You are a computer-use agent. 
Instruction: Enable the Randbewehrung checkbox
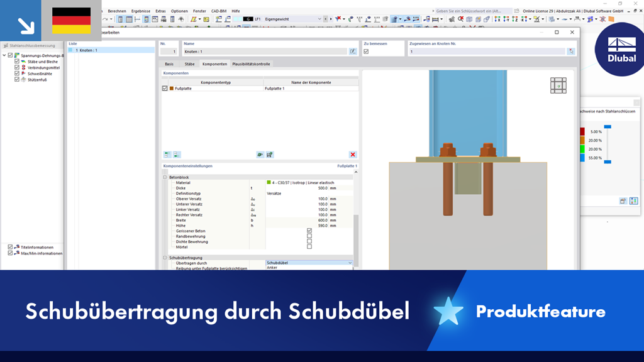[x=309, y=236]
